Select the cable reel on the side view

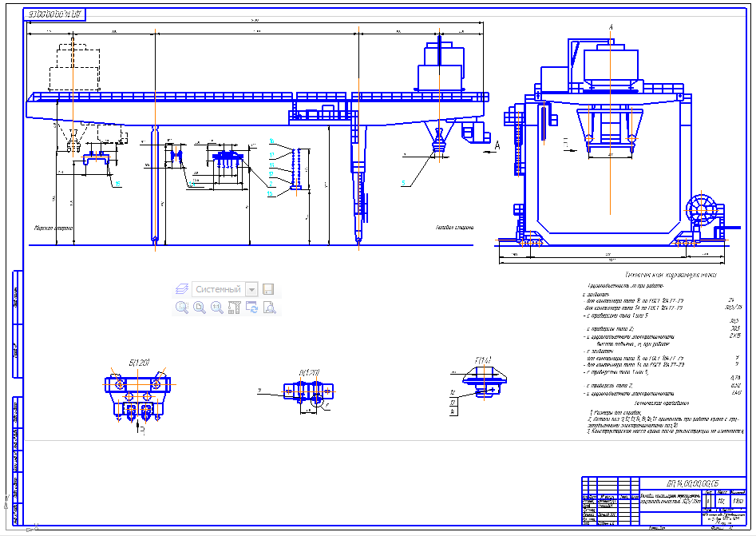point(702,209)
